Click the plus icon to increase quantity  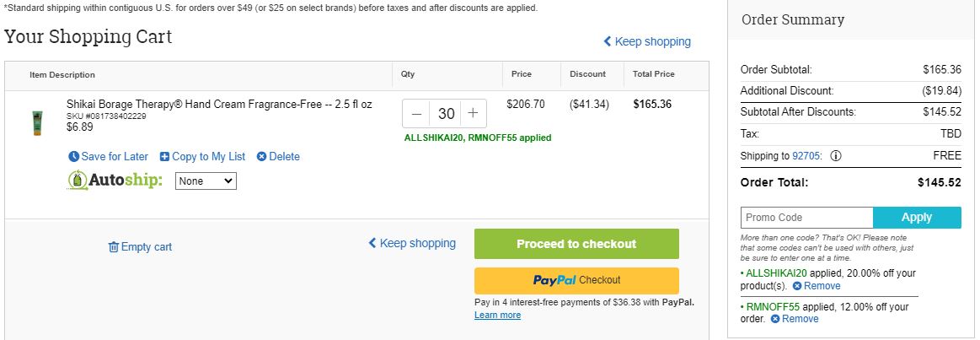coord(473,113)
